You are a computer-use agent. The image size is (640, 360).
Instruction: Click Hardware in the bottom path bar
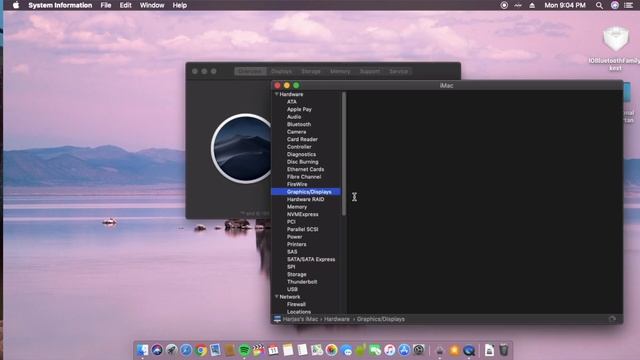pos(337,319)
